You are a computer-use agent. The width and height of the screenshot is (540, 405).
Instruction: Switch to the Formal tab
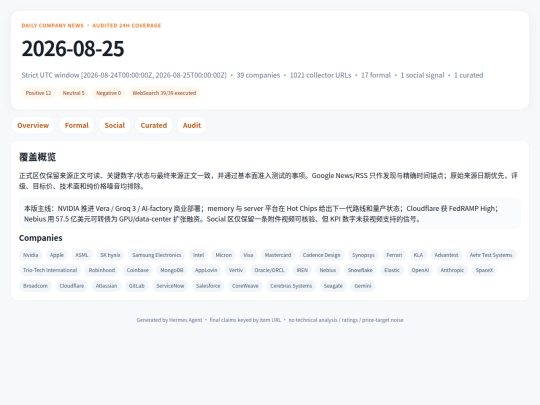(76, 125)
